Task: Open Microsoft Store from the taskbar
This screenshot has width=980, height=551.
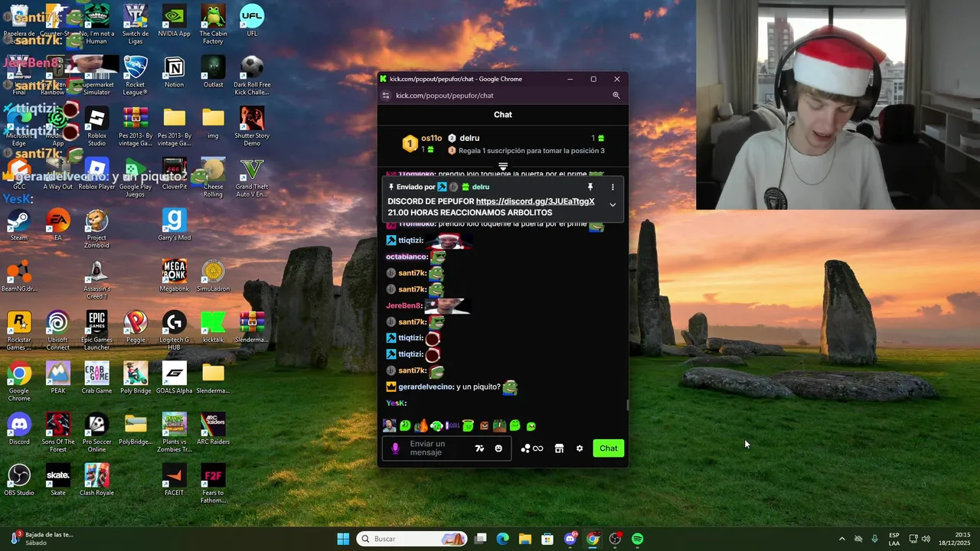Action: point(547,539)
